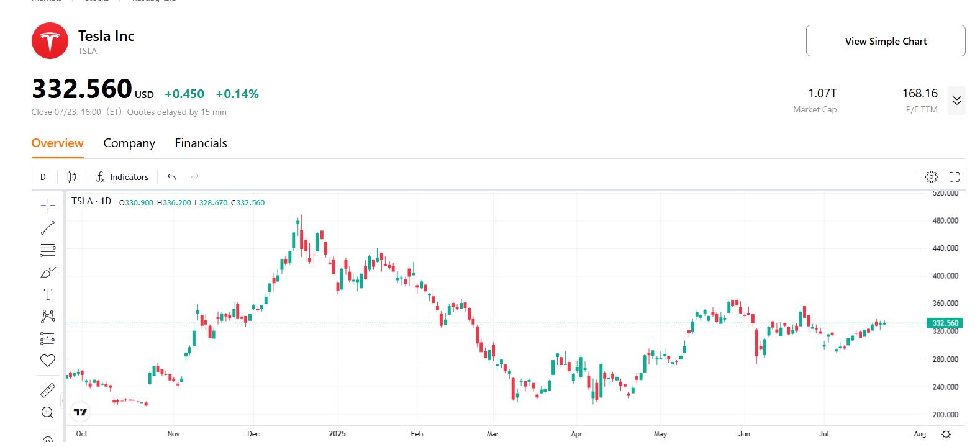Switch to the Financials tab
The width and height of the screenshot is (980, 447).
[200, 143]
